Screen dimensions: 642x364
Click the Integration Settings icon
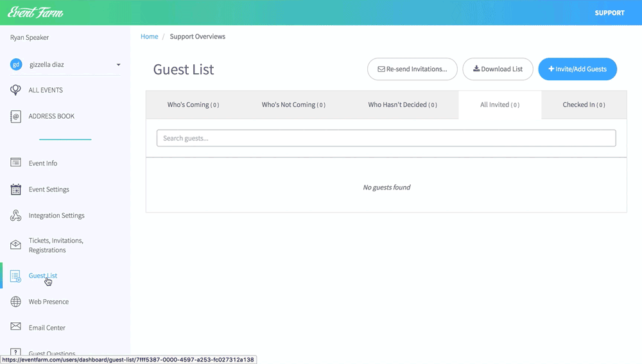(x=15, y=215)
